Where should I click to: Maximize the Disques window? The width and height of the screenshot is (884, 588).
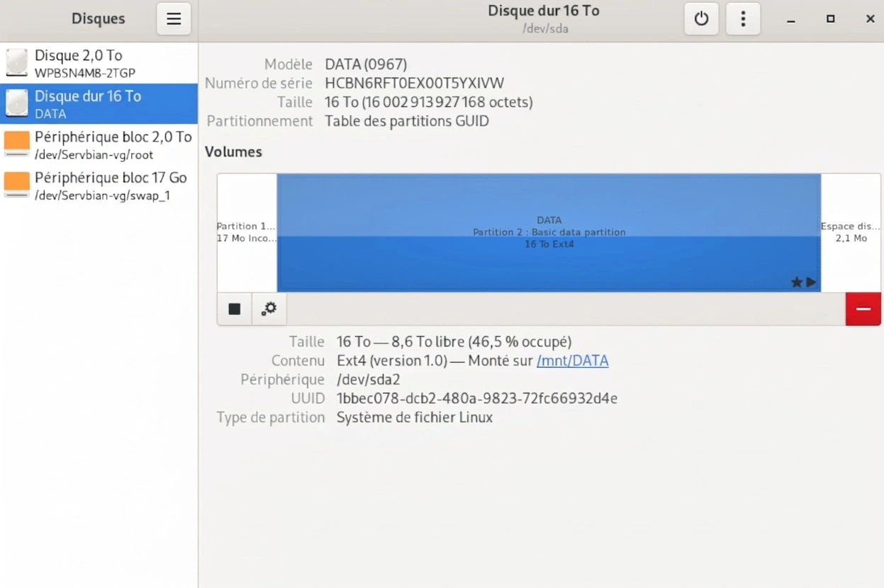[x=831, y=19]
